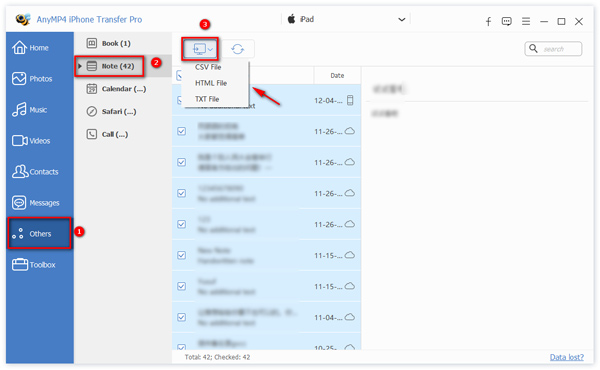
Task: Choose TXT File export option
Action: [x=207, y=99]
